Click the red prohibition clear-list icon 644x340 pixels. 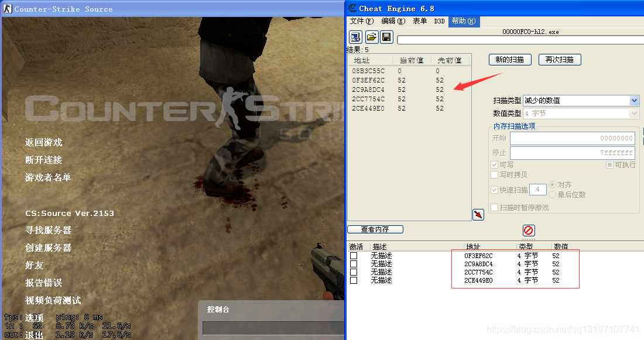(x=528, y=231)
